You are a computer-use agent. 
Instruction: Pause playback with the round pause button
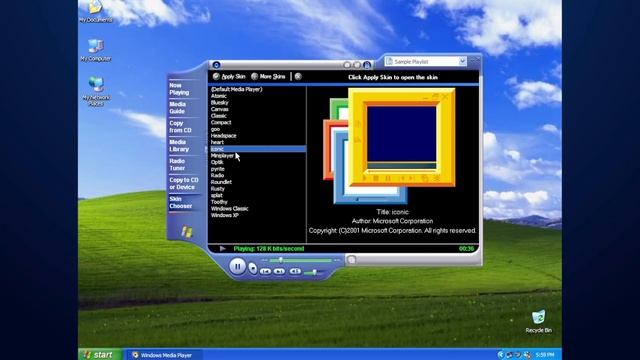pos(237,267)
